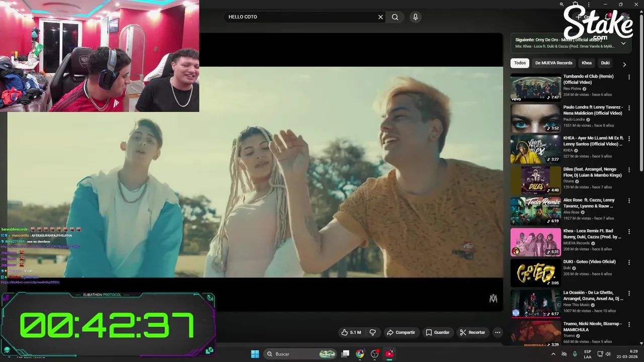Show hidden system tray icons
This screenshot has width=644, height=362.
553,354
